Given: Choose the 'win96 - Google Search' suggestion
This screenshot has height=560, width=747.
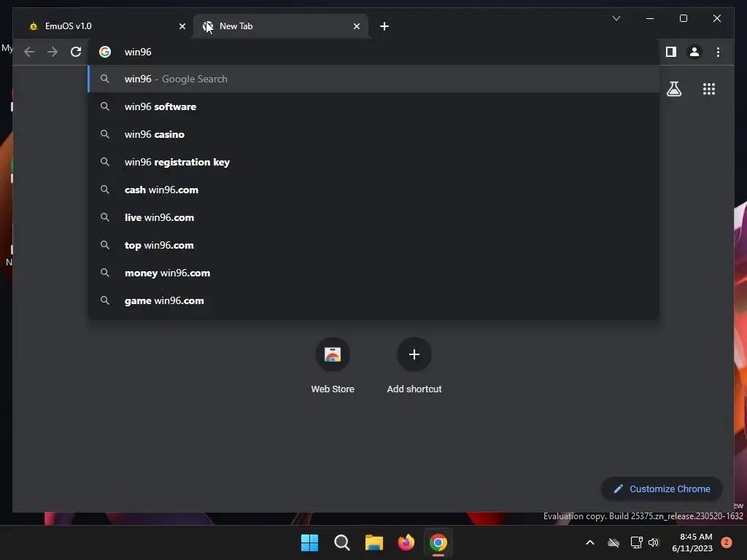Looking at the screenshot, I should coord(374,79).
